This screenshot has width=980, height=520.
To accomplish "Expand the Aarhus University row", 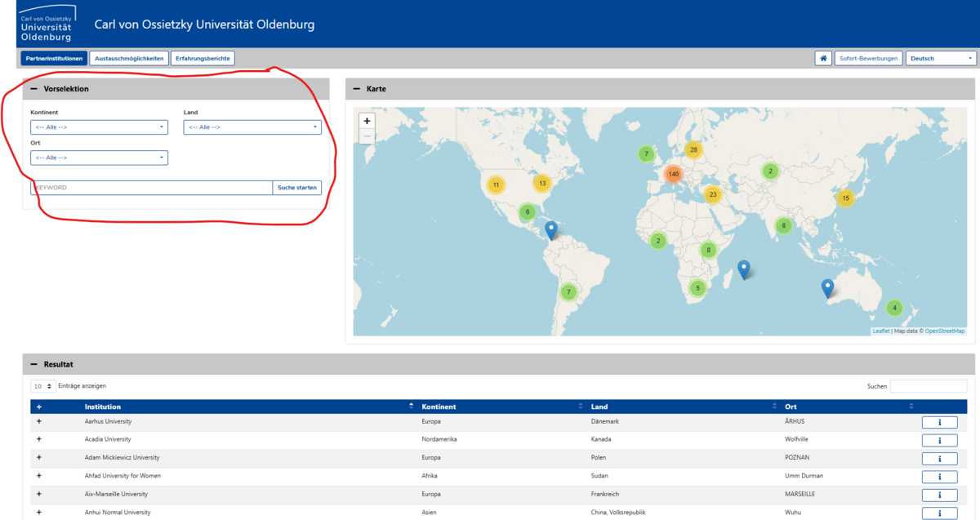I will pos(38,421).
